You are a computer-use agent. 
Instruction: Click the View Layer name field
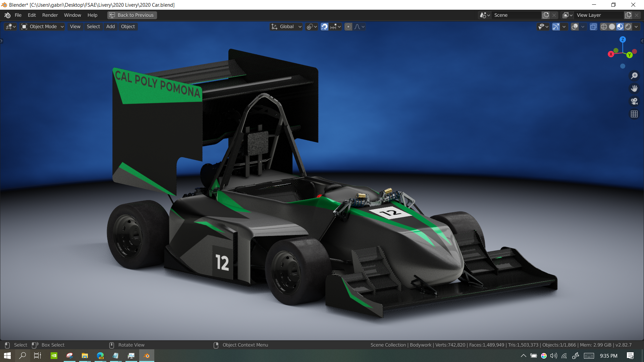tap(599, 15)
